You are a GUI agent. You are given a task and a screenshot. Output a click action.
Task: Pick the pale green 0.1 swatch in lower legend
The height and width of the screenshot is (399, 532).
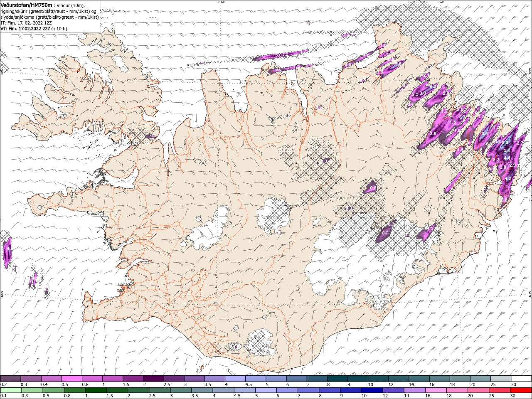click(x=10, y=391)
